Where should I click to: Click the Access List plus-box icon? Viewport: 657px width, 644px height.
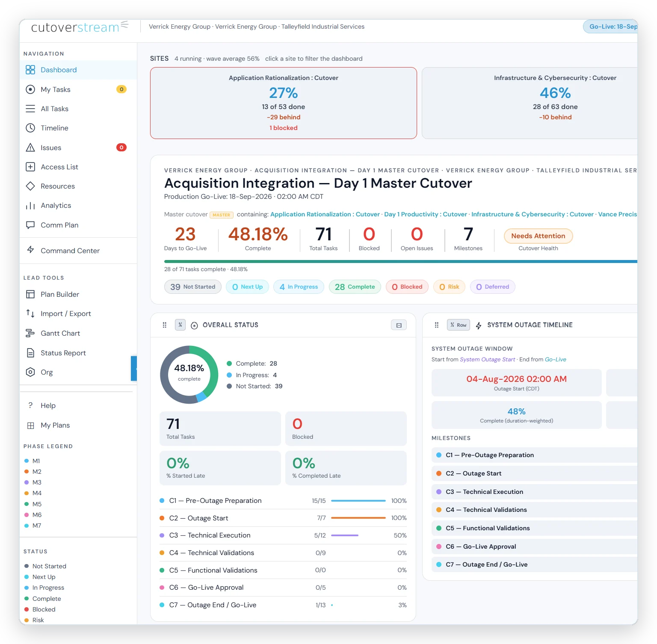pyautogui.click(x=30, y=167)
